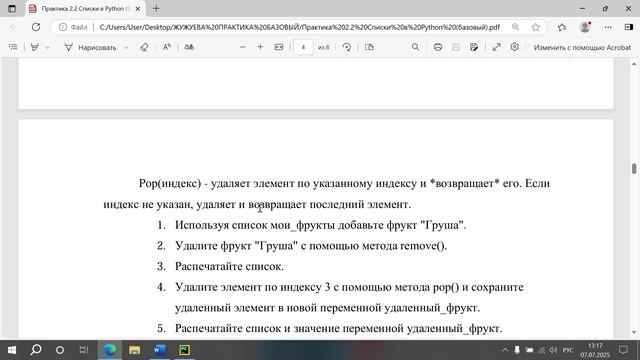View site information via Файл label

pyautogui.click(x=73, y=27)
